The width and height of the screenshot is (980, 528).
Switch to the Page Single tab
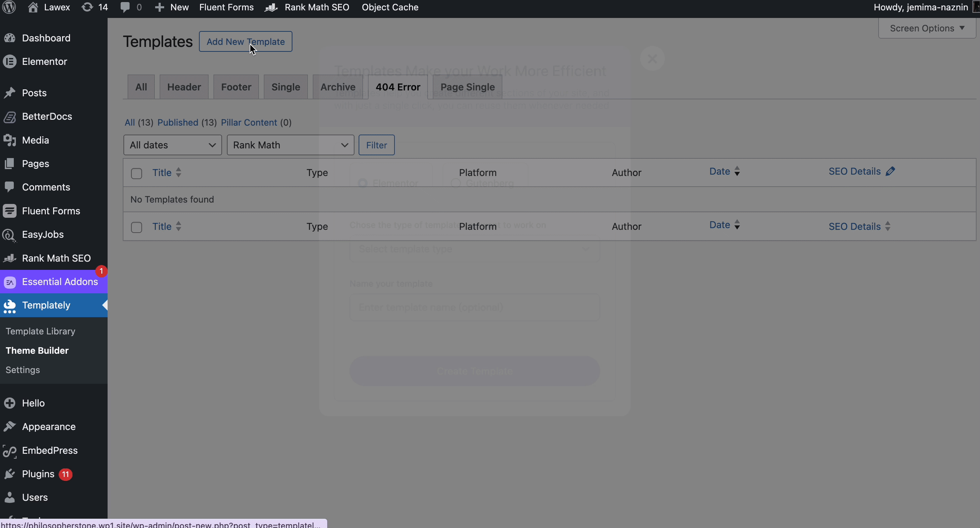[x=468, y=87]
